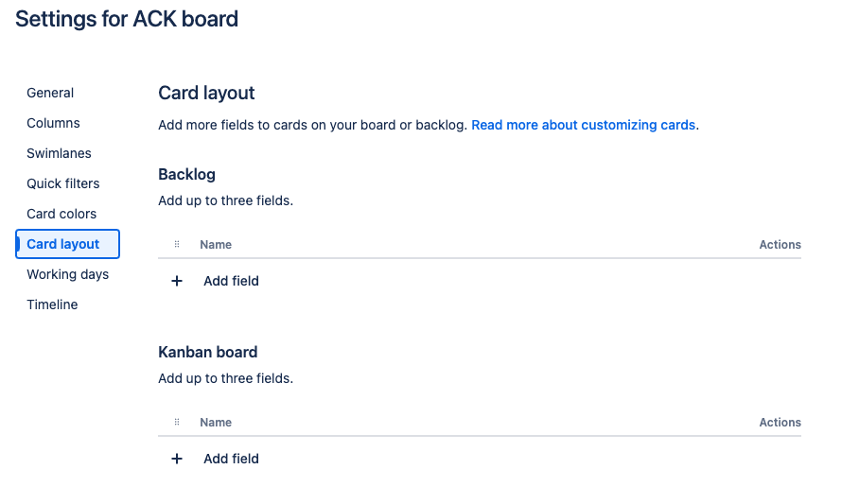Click the Name column header under Backlog
859x504 pixels.
pos(216,245)
